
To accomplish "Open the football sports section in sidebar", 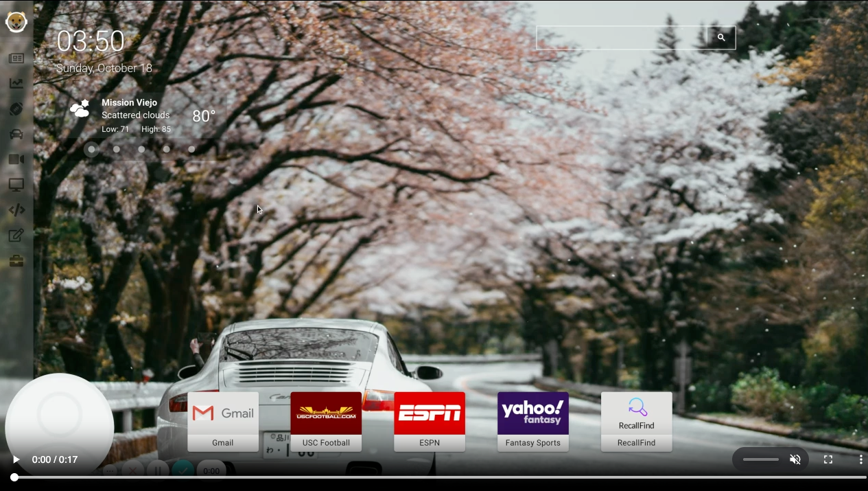I will click(x=16, y=109).
